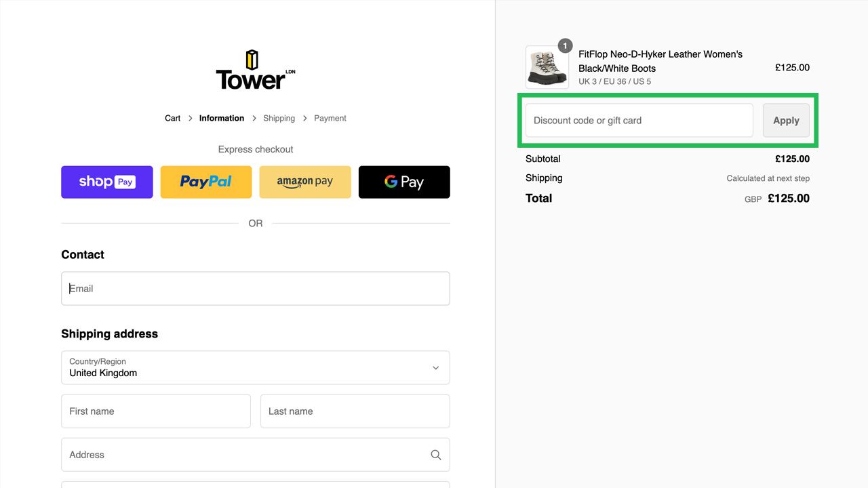Open the Country/Region dropdown
Image resolution: width=868 pixels, height=488 pixels.
click(256, 367)
